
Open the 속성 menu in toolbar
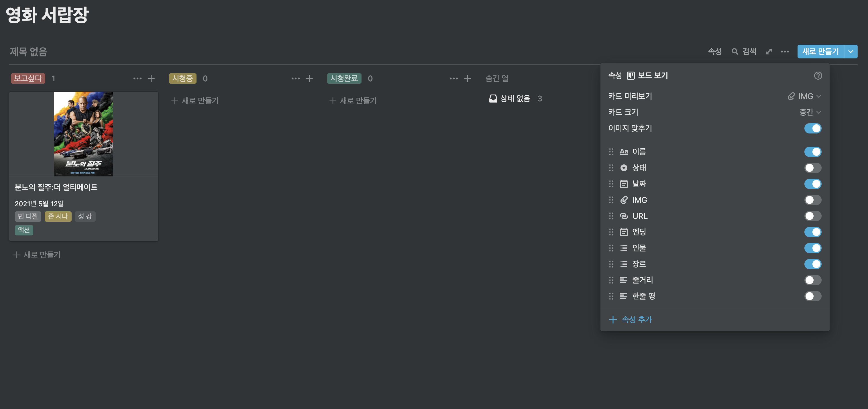[x=714, y=52]
